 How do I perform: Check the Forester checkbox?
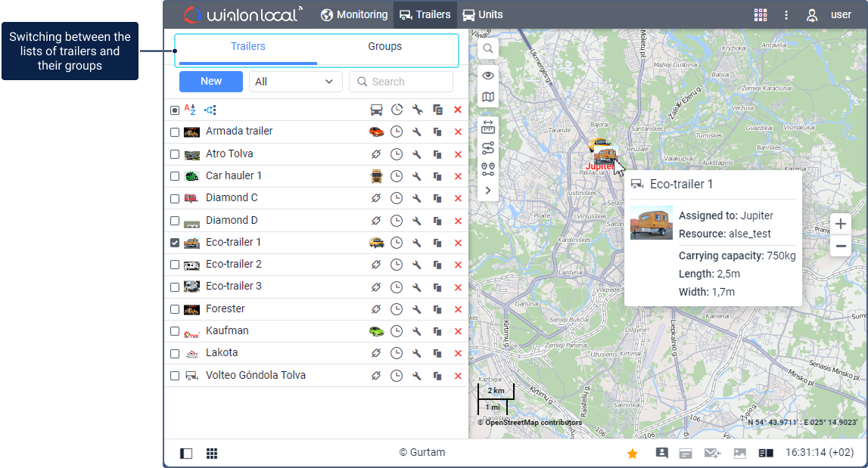(x=174, y=309)
